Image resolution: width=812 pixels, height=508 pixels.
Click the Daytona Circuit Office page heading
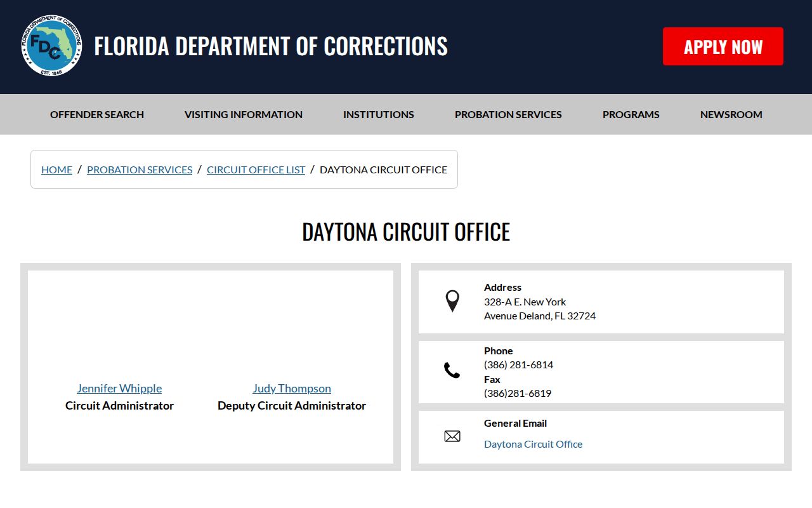coord(406,232)
